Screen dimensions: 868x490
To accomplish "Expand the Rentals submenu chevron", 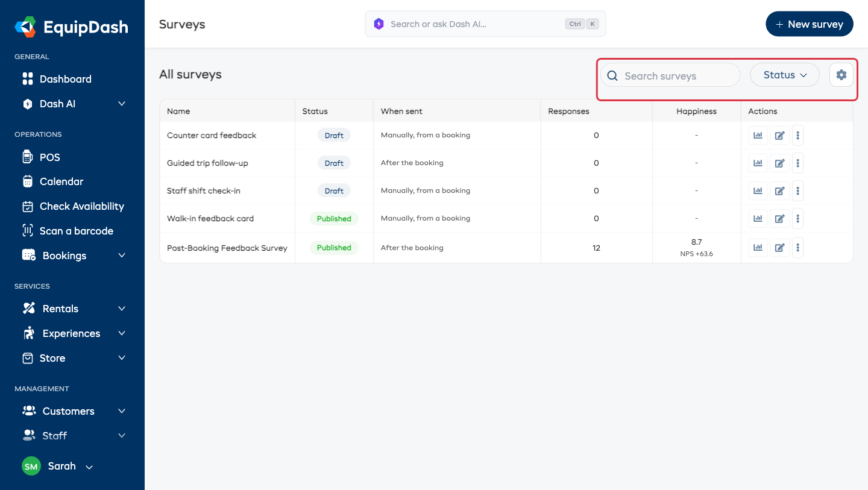I will (122, 309).
